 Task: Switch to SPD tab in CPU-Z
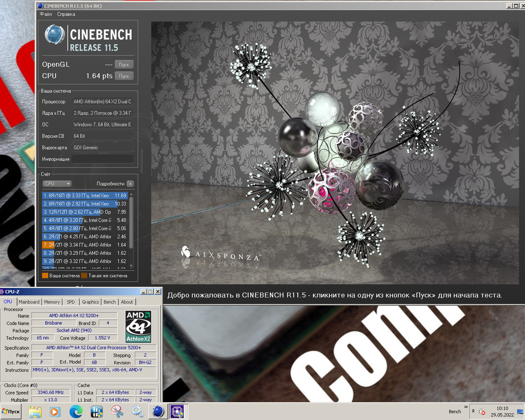point(71,302)
